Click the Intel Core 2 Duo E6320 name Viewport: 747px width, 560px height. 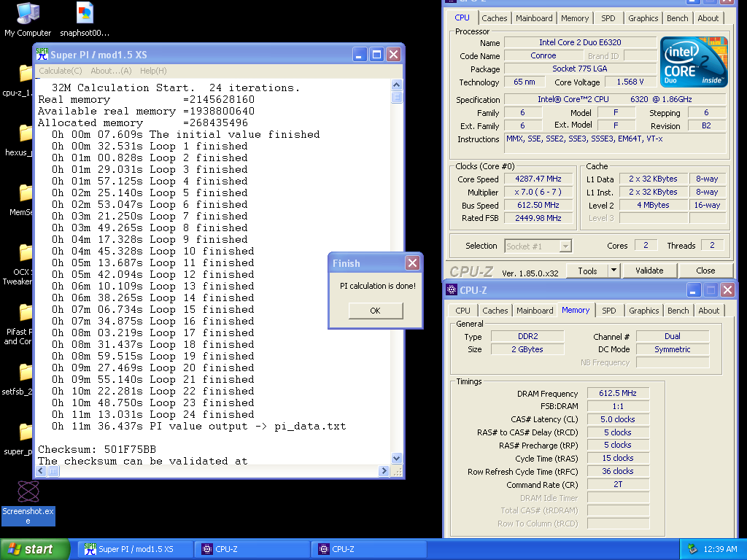pyautogui.click(x=580, y=42)
